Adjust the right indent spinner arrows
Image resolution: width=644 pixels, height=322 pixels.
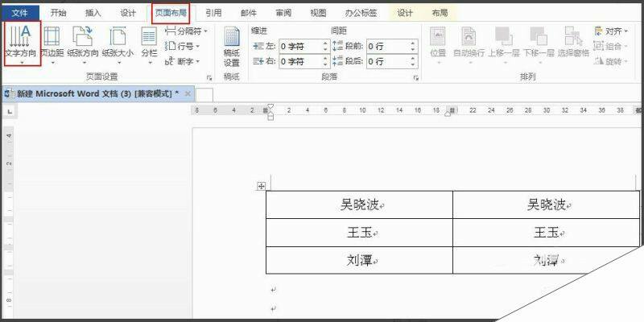click(326, 62)
